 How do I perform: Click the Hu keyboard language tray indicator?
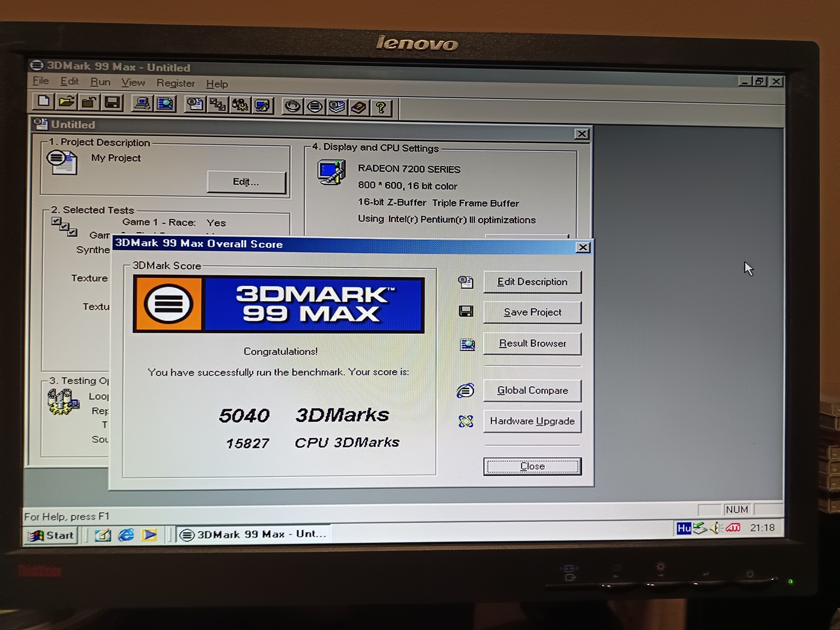point(684,529)
